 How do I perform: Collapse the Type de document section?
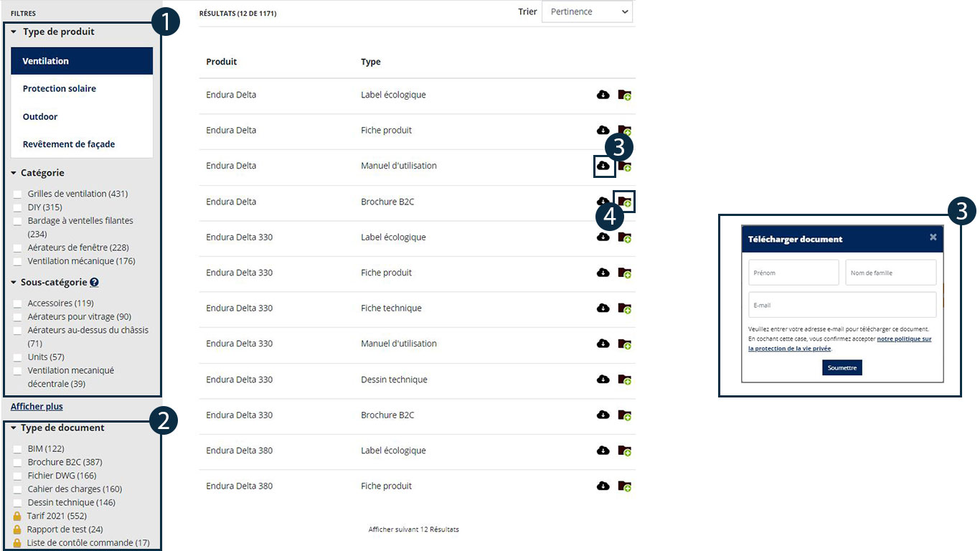(x=14, y=428)
